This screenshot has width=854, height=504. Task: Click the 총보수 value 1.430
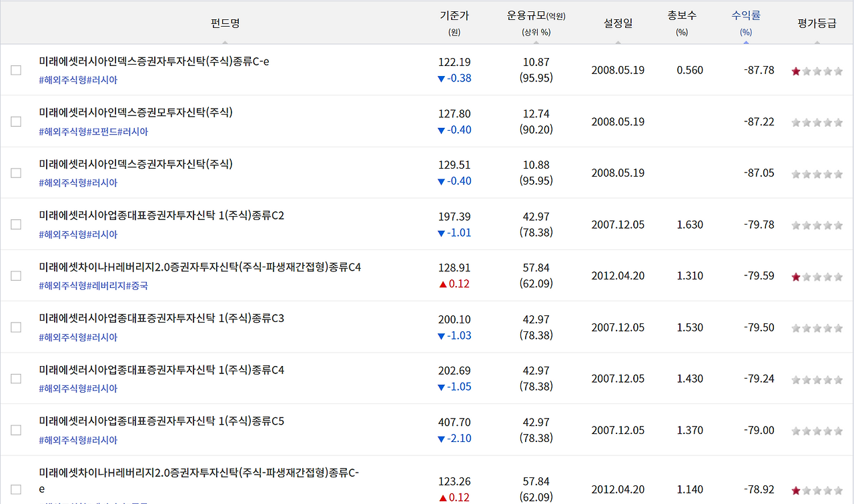pos(690,379)
